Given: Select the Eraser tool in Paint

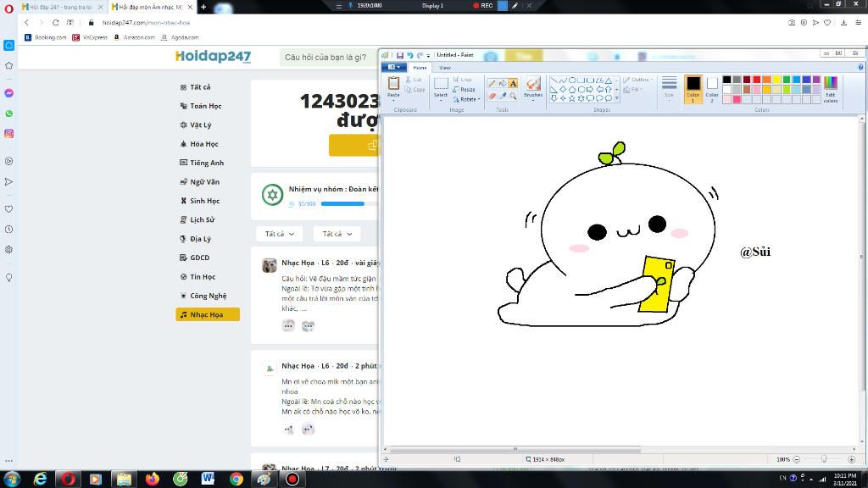Looking at the screenshot, I should point(492,96).
